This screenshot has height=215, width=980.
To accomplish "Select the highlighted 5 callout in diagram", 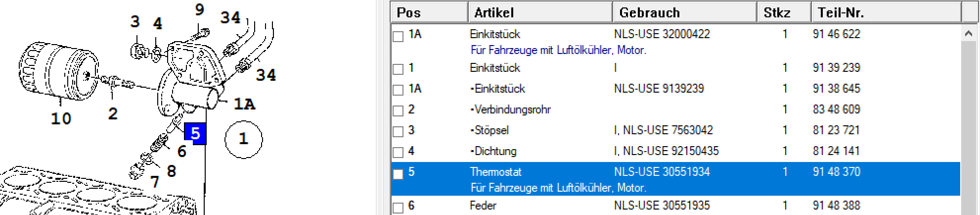I will [195, 133].
